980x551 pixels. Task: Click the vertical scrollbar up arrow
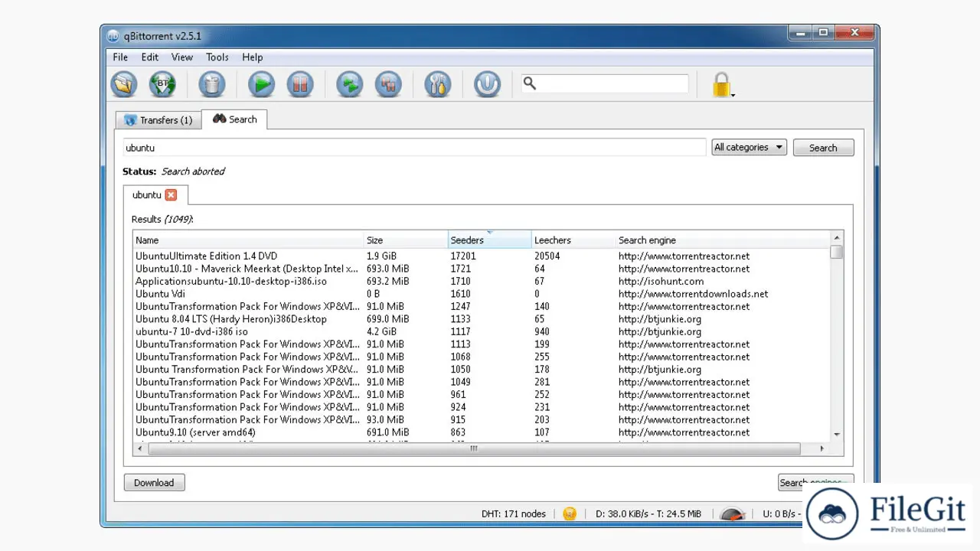(x=837, y=237)
